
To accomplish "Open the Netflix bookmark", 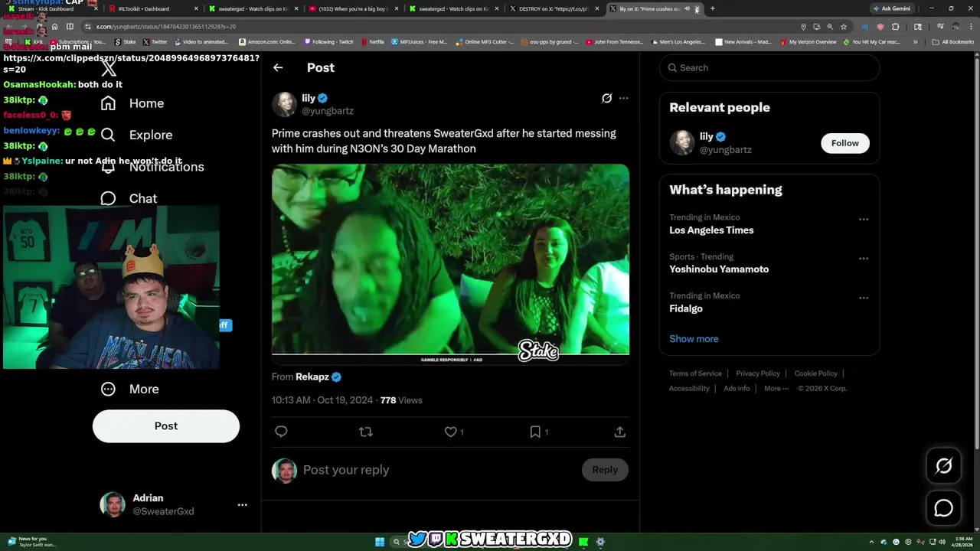I will (x=373, y=42).
